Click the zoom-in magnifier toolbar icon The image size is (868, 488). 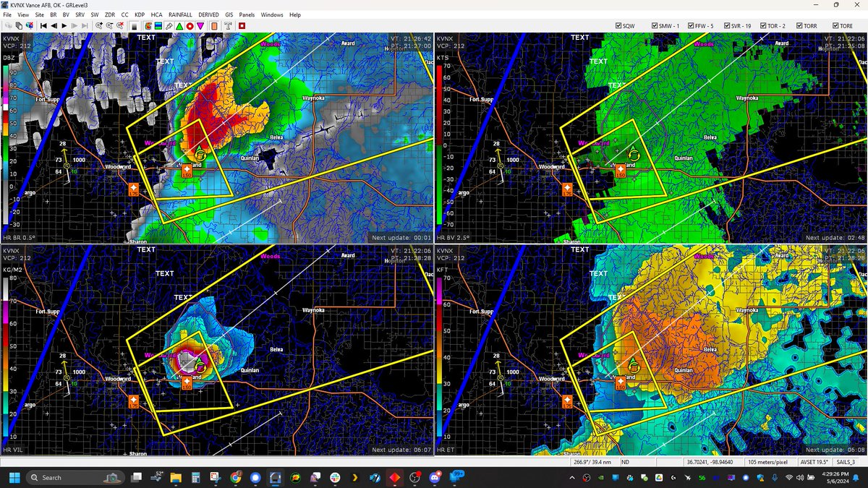click(x=99, y=26)
